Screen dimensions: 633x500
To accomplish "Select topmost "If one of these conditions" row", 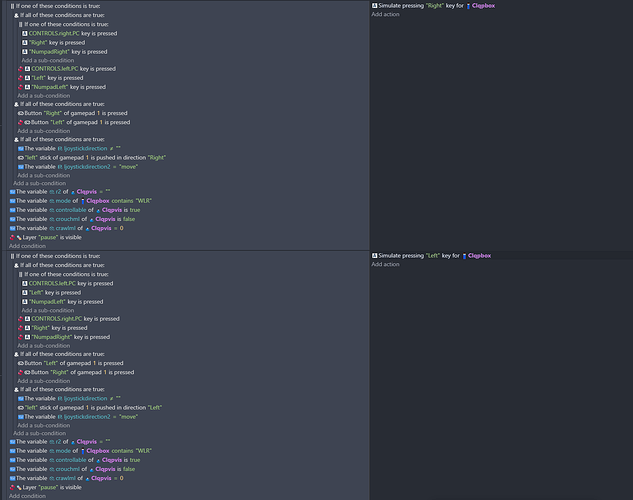I will tap(58, 5).
